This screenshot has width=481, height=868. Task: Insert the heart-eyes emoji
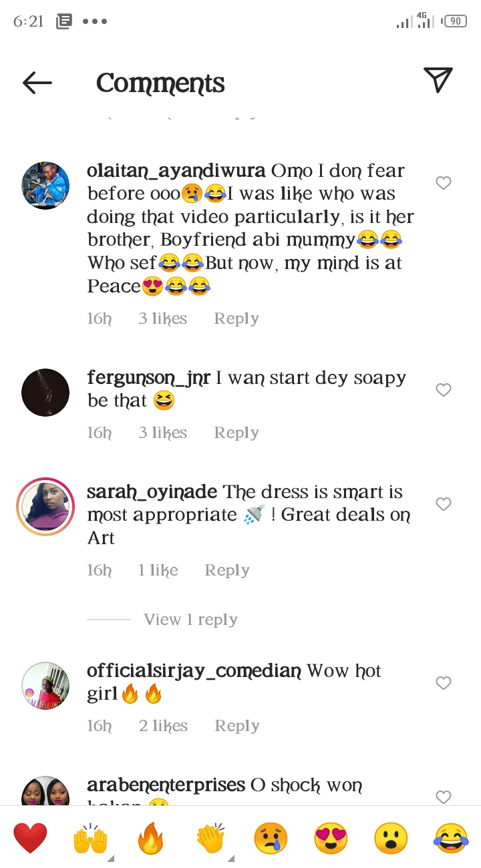[x=331, y=839]
